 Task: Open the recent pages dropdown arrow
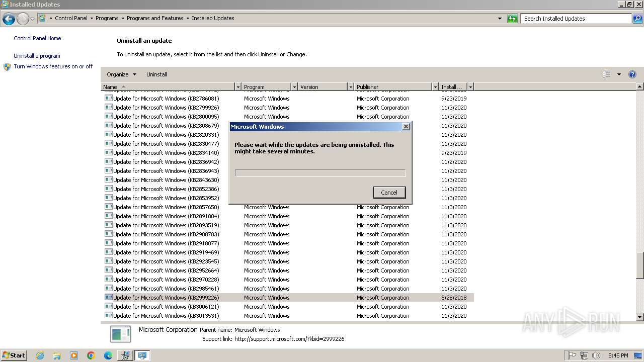(x=33, y=19)
